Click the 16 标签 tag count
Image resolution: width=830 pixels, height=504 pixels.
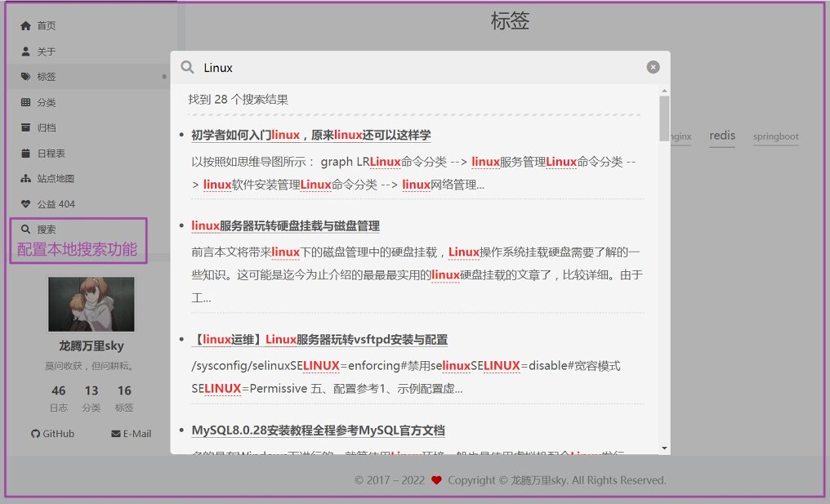[124, 398]
